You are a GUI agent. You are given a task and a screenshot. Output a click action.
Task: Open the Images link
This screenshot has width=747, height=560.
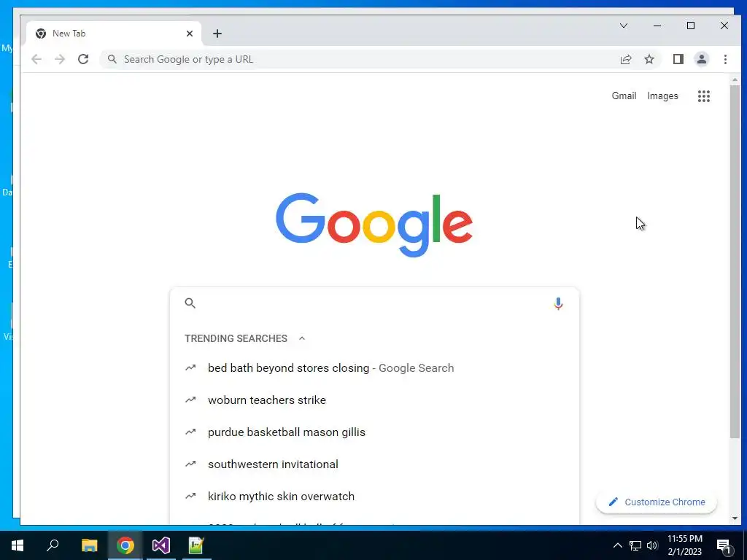(x=662, y=96)
